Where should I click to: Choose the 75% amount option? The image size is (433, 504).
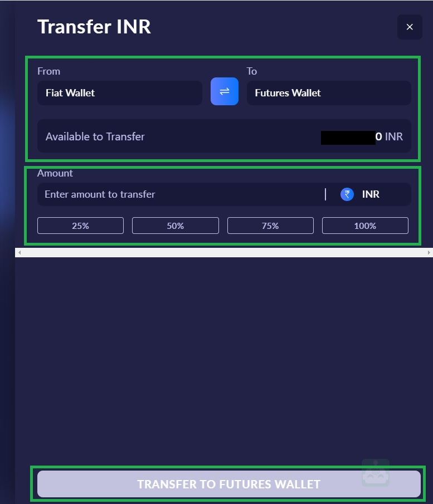tap(270, 226)
